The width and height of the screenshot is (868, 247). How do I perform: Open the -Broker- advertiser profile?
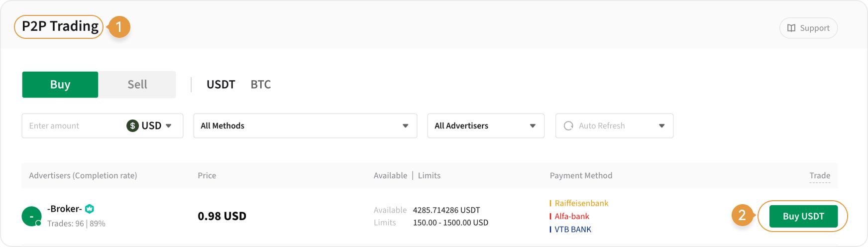65,209
